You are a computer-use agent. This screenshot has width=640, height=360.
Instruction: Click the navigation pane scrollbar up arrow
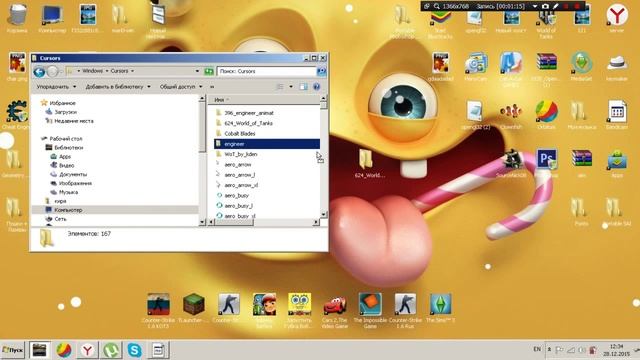(x=202, y=99)
